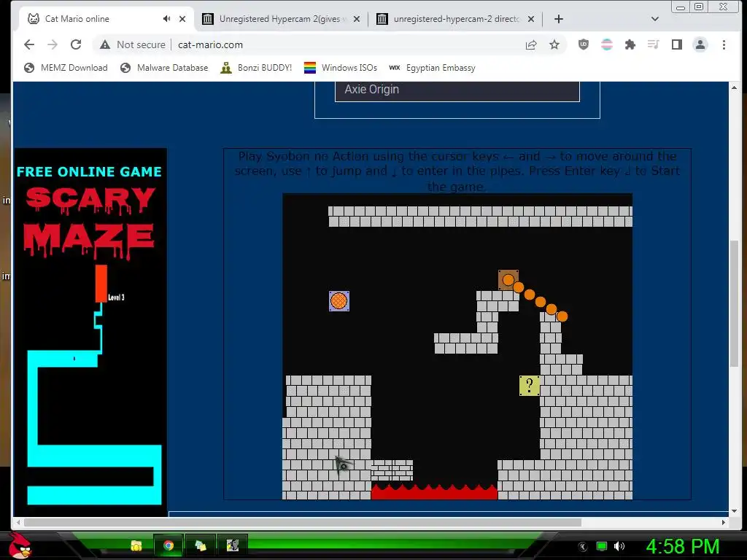747x560 pixels.
Task: Open the Egyptian Embassy bookmark
Action: pos(432,68)
